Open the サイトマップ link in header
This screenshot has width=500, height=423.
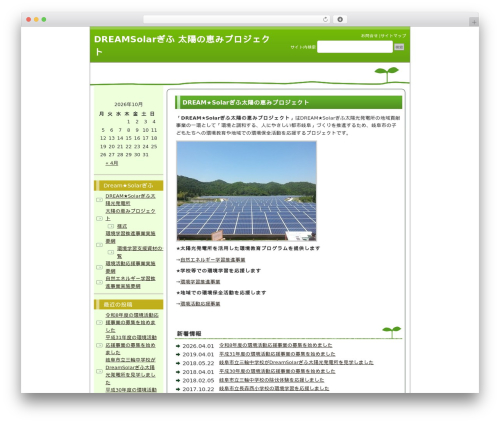point(393,36)
